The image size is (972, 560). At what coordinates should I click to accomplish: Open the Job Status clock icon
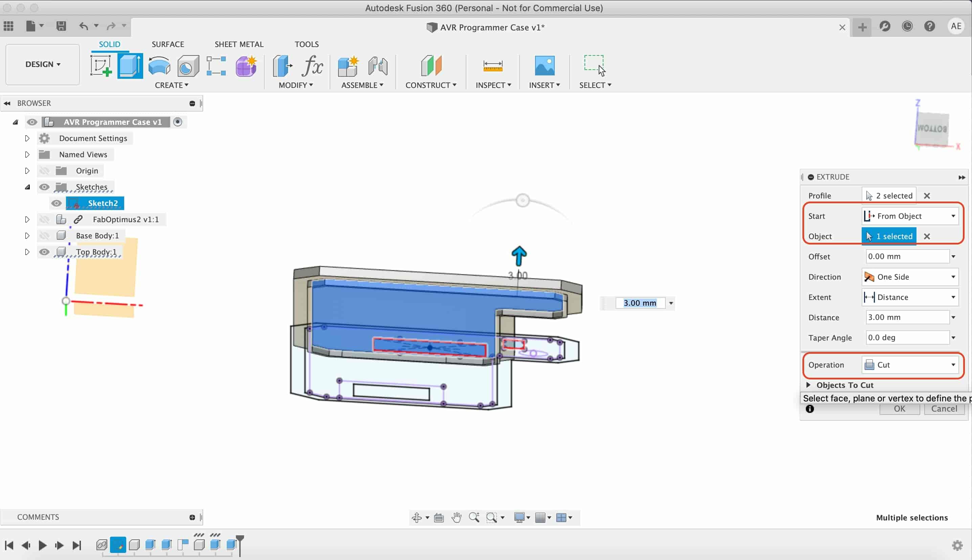click(x=907, y=26)
